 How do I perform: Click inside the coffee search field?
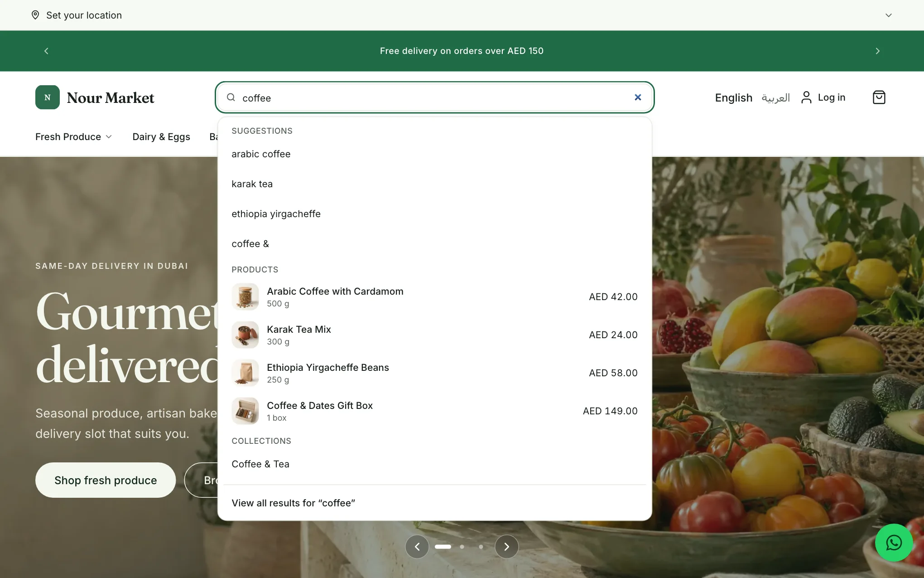[434, 97]
